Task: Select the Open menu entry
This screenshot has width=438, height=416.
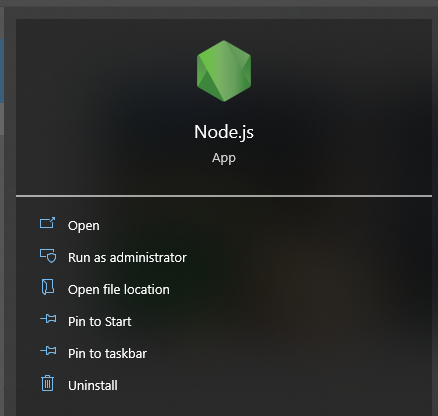Action: 84,226
